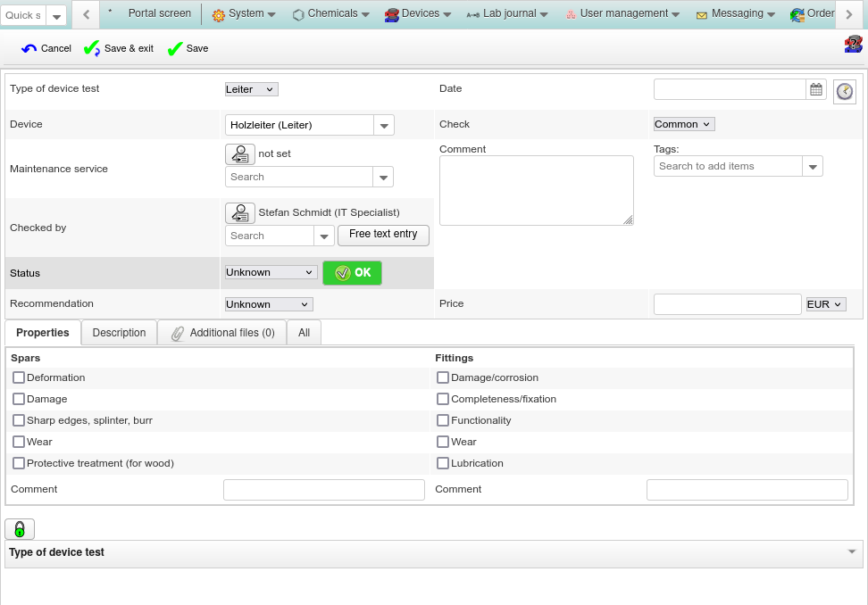Click the Free text entry button
Screen dimensions: 868x605
tap(383, 235)
